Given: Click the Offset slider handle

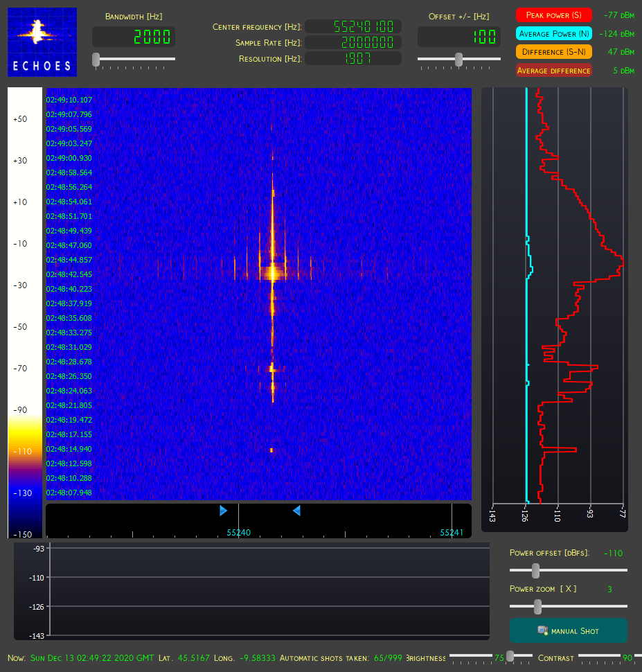Looking at the screenshot, I should tap(458, 60).
